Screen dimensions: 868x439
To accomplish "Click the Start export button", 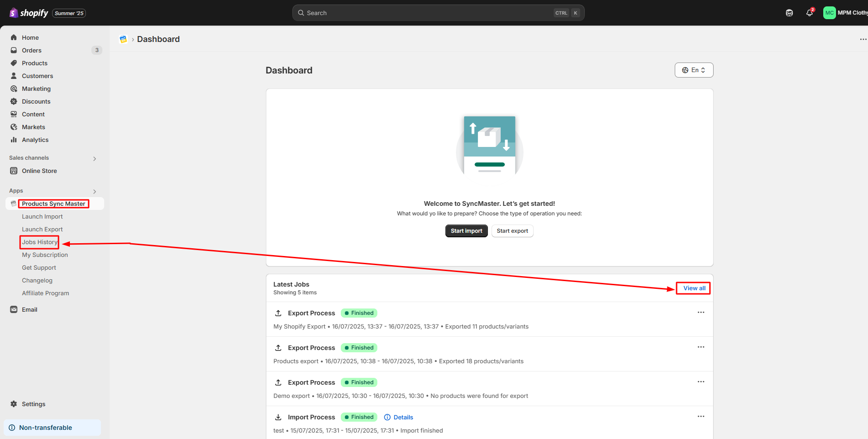I will coord(512,231).
